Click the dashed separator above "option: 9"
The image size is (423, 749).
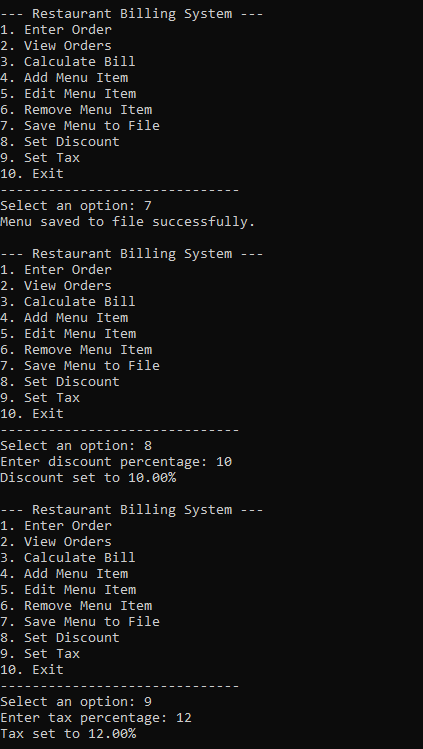click(x=119, y=686)
